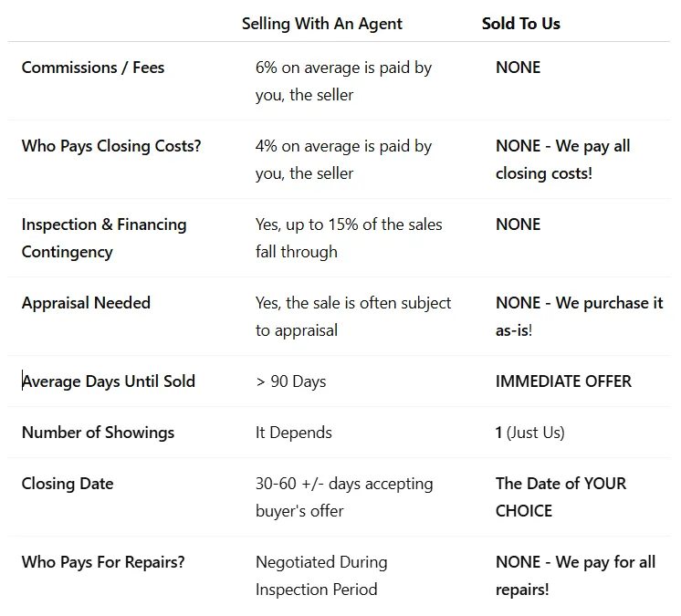
Task: Select the "Appraisal Needed" row label
Action: tap(86, 303)
